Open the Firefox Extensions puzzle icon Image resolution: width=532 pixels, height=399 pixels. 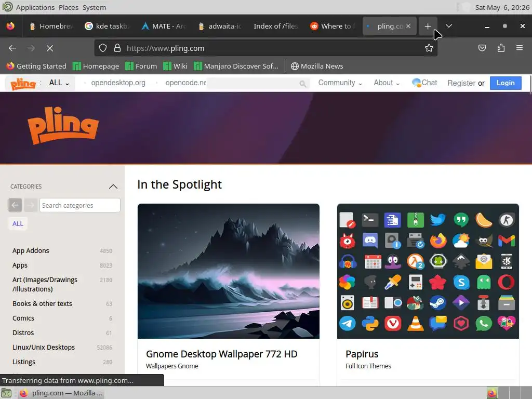pyautogui.click(x=501, y=48)
